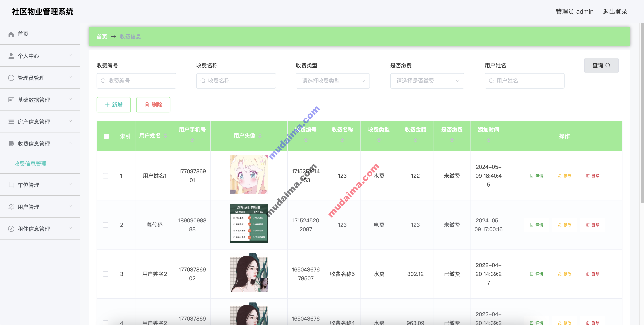Open the 请选择收费类型 dropdown
644x325 pixels.
(333, 81)
